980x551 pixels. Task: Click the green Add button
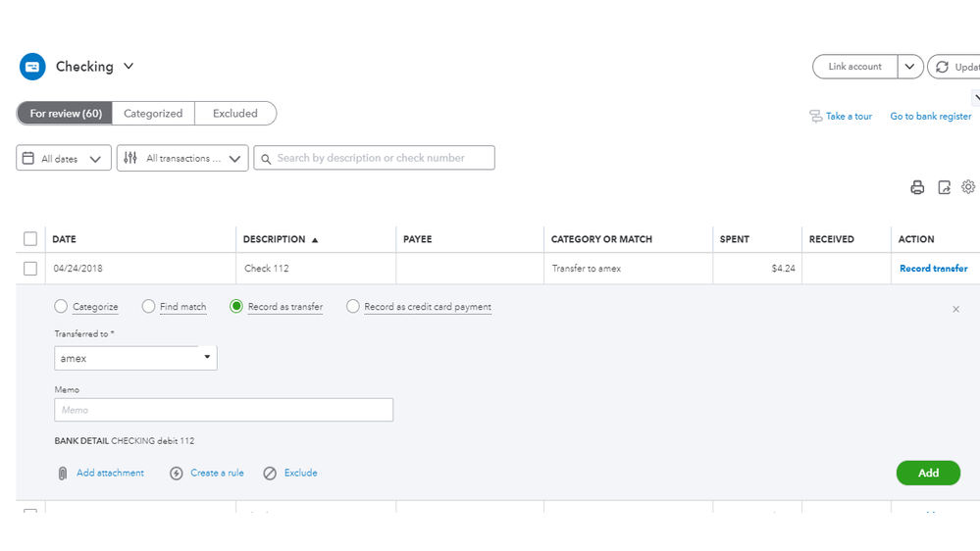click(928, 473)
